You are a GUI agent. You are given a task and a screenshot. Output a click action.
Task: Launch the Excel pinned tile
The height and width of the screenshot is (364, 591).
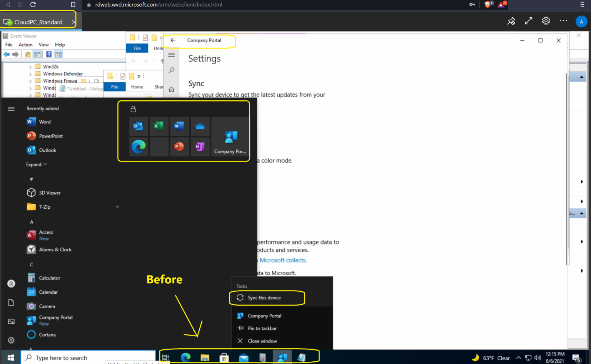click(x=159, y=126)
